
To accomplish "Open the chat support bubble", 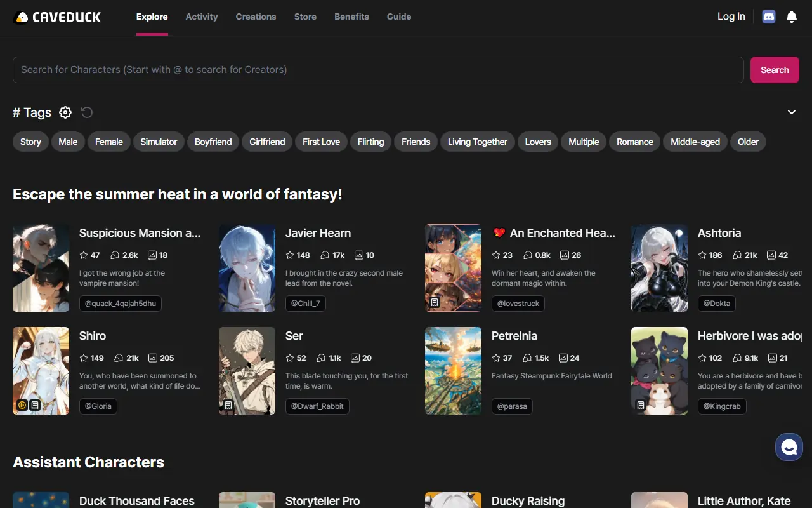I will (x=789, y=448).
